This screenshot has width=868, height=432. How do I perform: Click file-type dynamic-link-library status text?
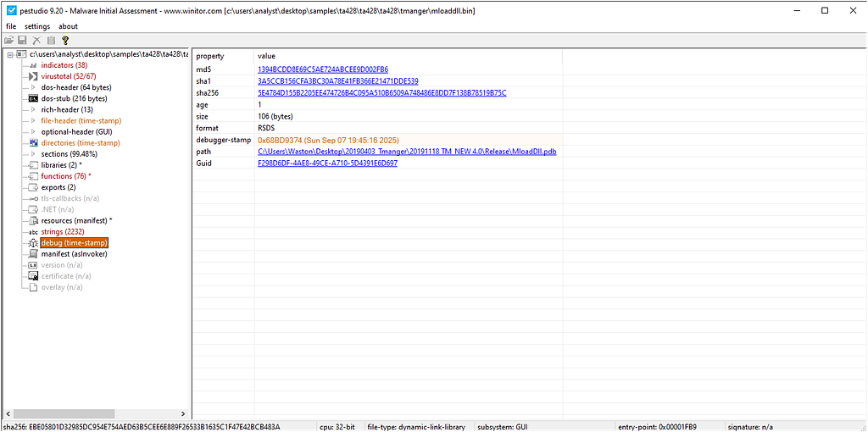pyautogui.click(x=415, y=427)
